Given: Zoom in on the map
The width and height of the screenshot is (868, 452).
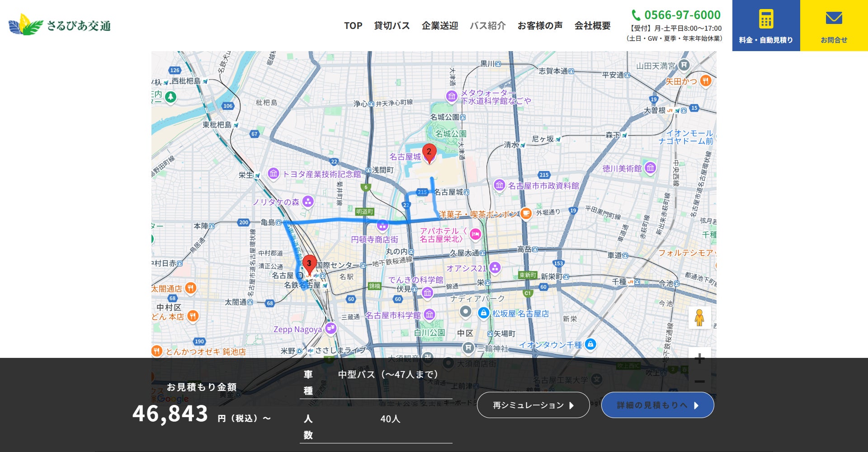Looking at the screenshot, I should click(699, 359).
